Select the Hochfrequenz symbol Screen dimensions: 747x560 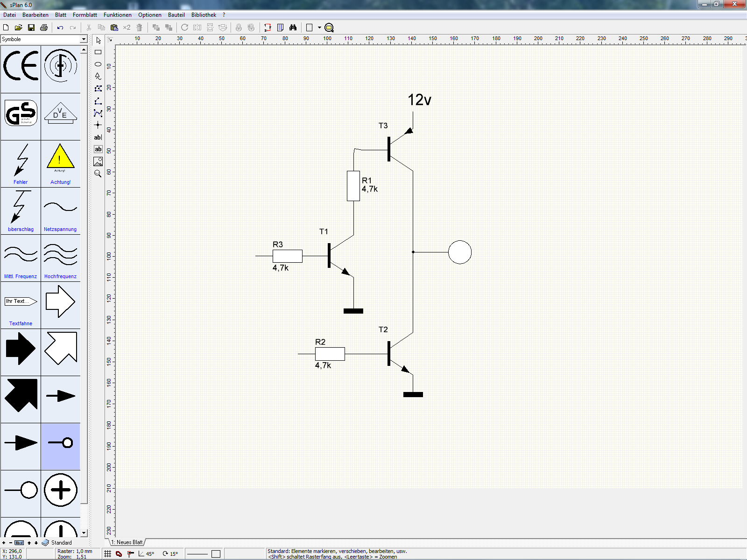[x=61, y=258]
